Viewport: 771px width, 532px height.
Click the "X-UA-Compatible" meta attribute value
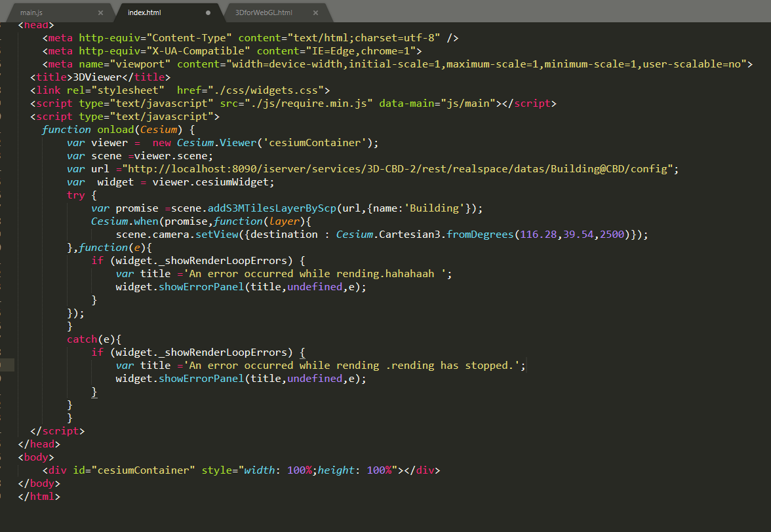198,51
